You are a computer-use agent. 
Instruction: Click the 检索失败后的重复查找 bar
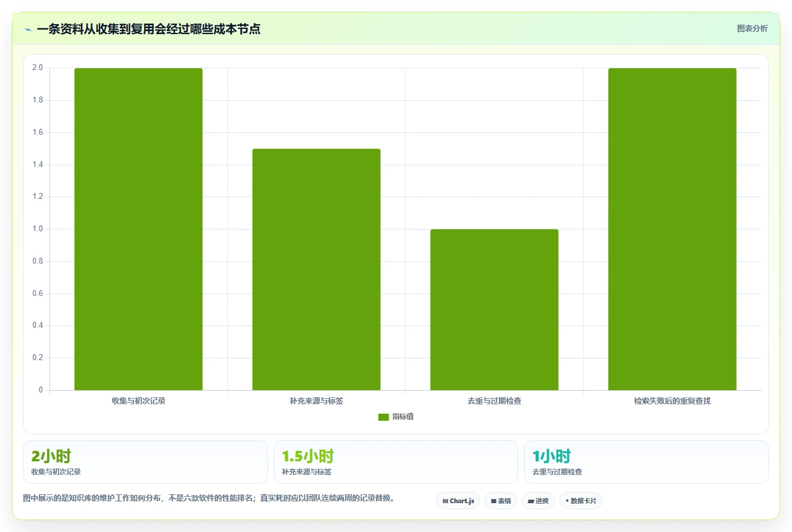(672, 229)
